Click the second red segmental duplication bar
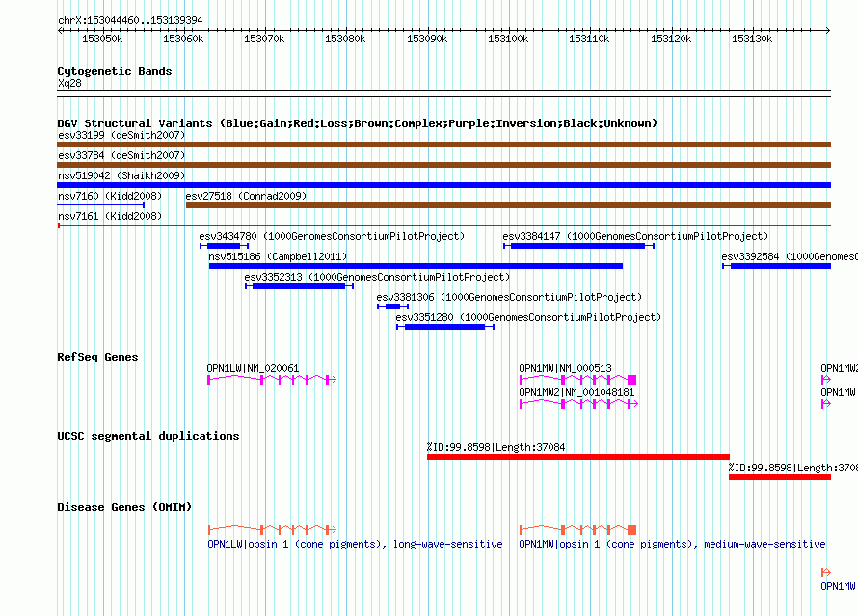 coord(780,477)
